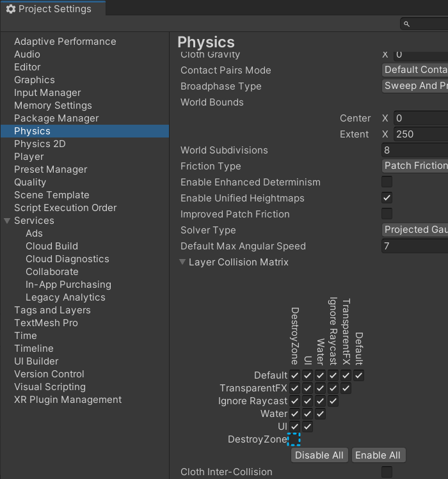
Task: Click the World Bounds Extent X field
Action: (x=420, y=134)
